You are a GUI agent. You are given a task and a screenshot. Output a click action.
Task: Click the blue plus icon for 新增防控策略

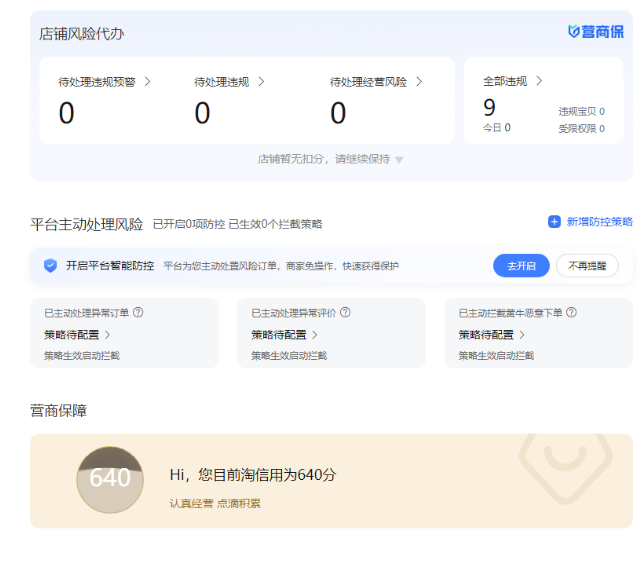[554, 222]
